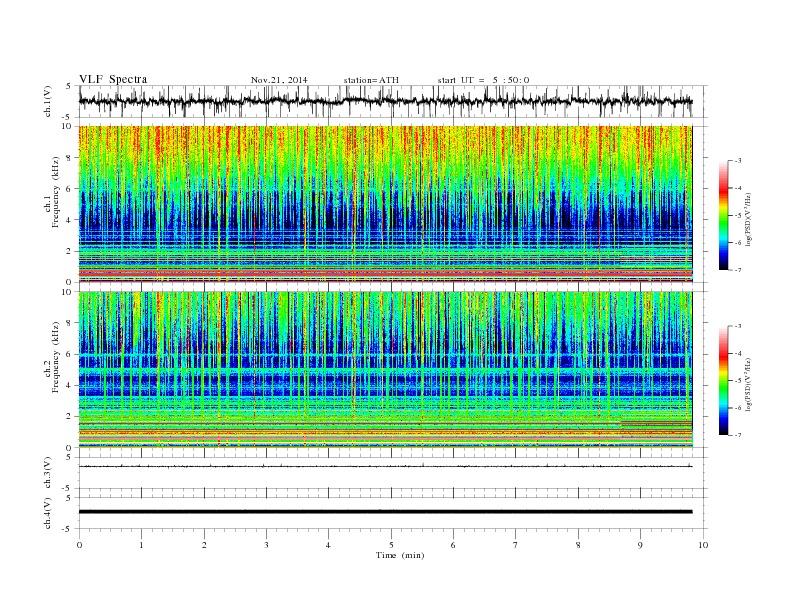Click the ch.2 spectrogram color bar

[723, 380]
